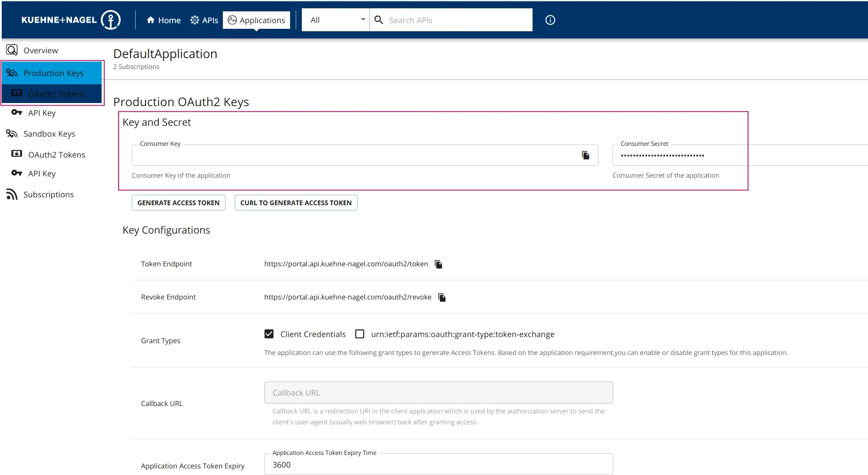This screenshot has width=868, height=475.
Task: Click the info icon in header
Action: [550, 20]
